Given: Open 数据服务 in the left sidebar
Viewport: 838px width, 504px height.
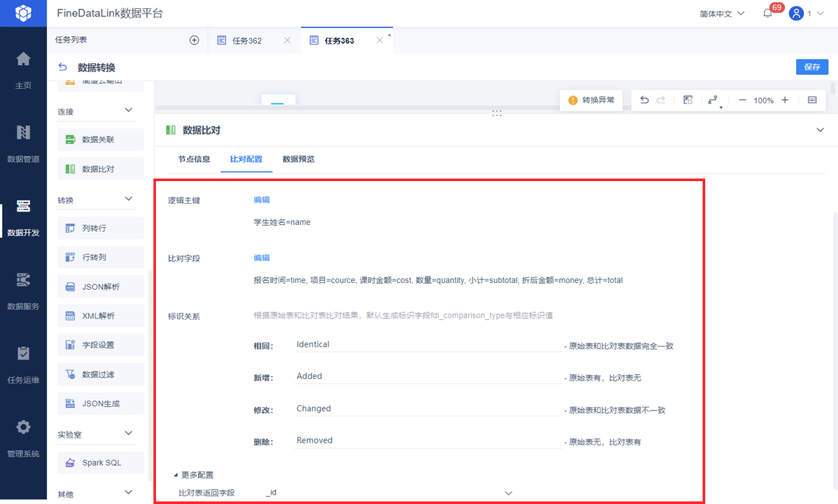Looking at the screenshot, I should pos(23,292).
